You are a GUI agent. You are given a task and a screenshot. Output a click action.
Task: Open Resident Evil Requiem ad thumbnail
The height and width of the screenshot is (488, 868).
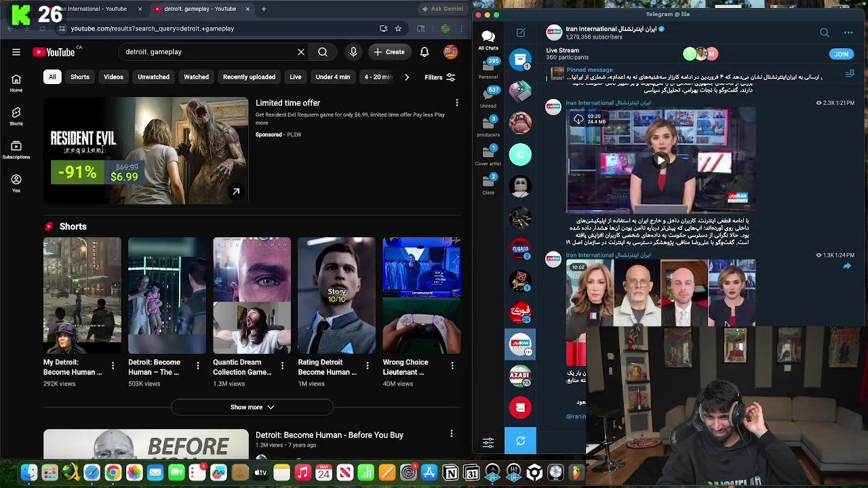click(x=146, y=151)
